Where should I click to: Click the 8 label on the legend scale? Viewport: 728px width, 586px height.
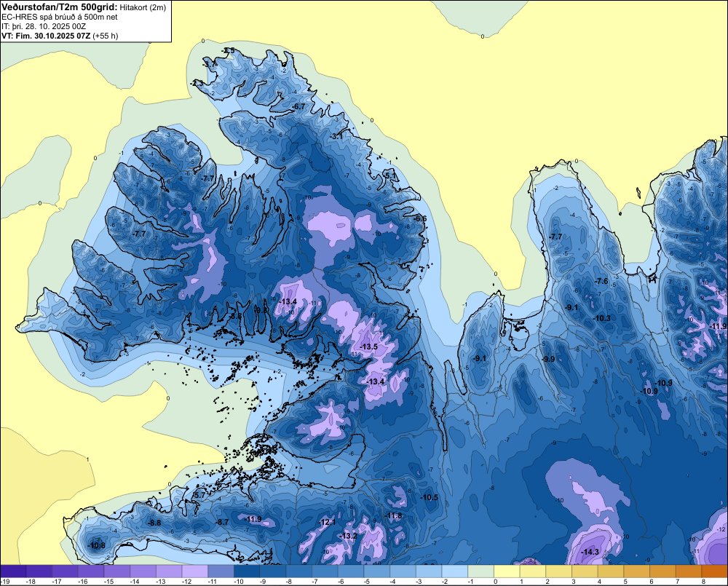703,582
